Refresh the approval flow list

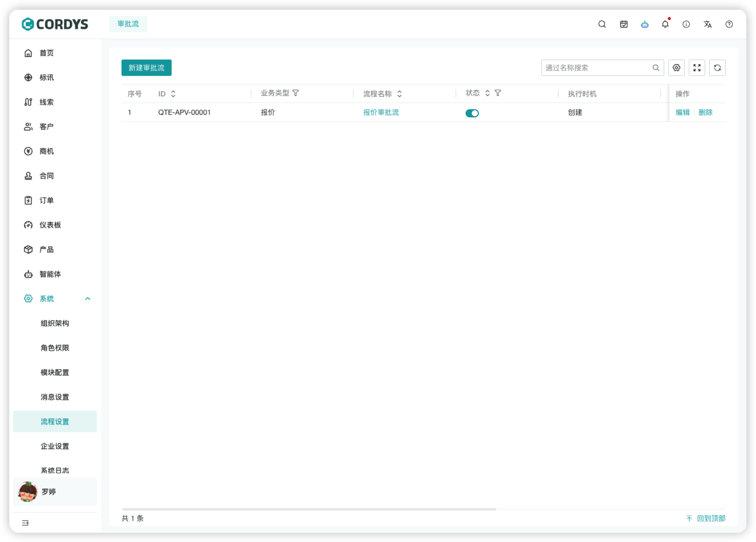pyautogui.click(x=717, y=68)
